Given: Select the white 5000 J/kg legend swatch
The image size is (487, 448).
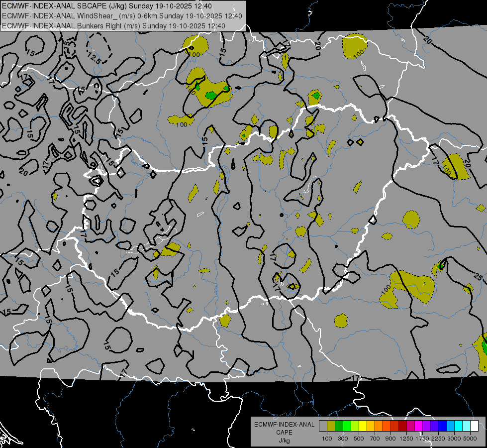Looking at the screenshot, I should click(474, 426).
